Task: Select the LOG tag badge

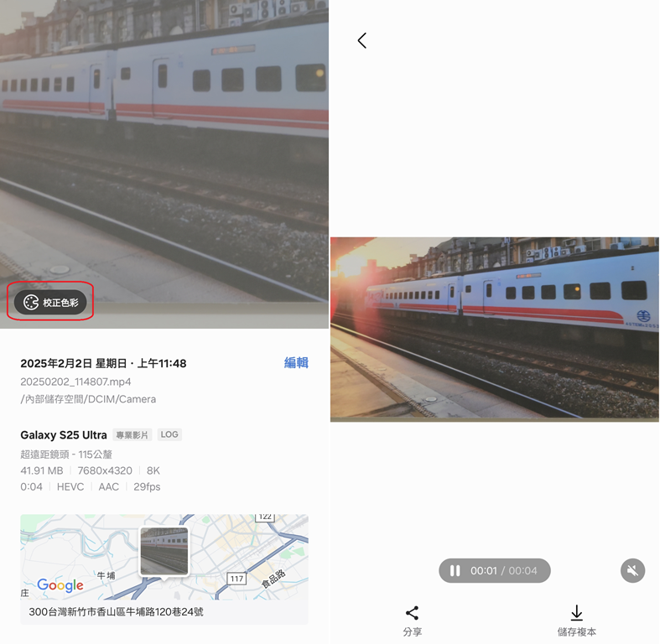Action: click(169, 434)
